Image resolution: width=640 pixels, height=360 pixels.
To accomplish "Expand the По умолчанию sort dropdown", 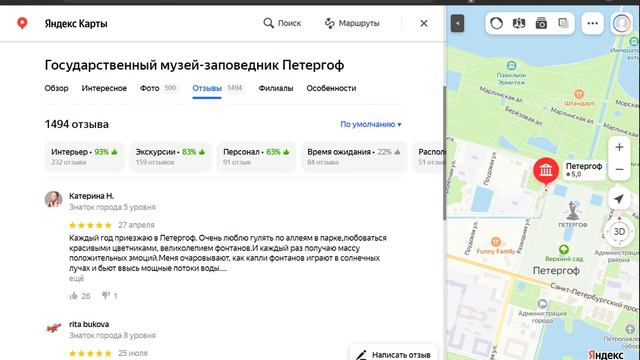I will tap(371, 124).
